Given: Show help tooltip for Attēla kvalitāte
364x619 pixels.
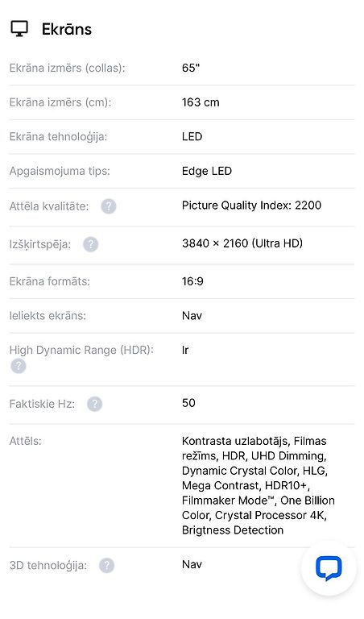Looking at the screenshot, I should [109, 206].
